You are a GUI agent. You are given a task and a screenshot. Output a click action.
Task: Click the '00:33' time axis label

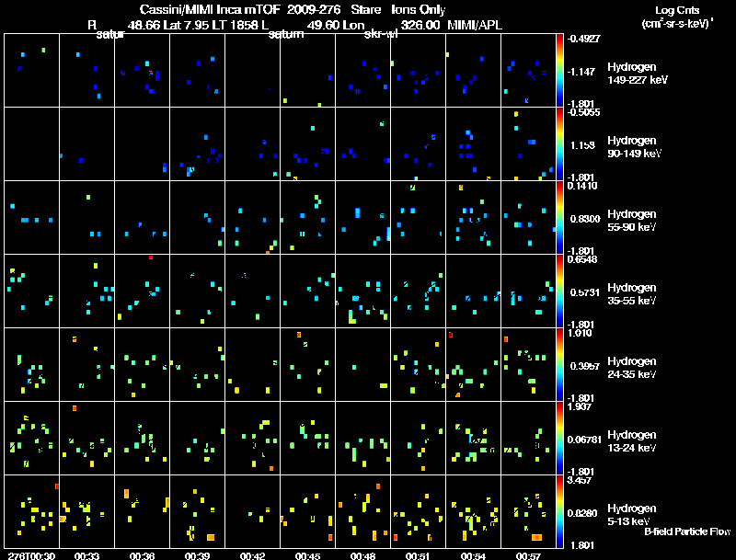click(86, 556)
